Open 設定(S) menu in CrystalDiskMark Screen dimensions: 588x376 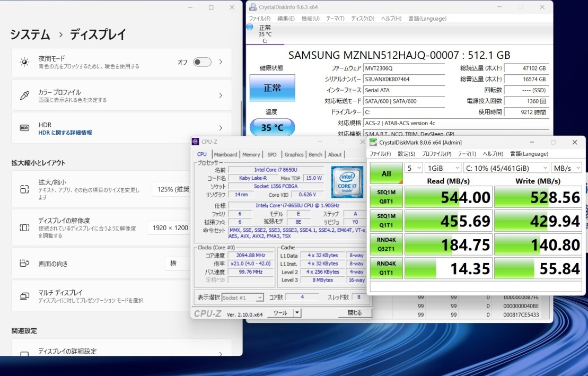click(406, 154)
